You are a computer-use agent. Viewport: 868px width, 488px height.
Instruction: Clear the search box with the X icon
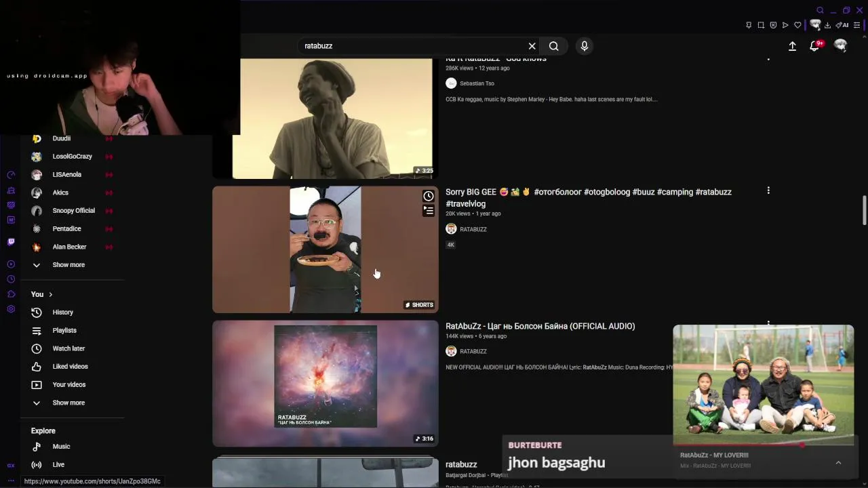[x=532, y=46]
